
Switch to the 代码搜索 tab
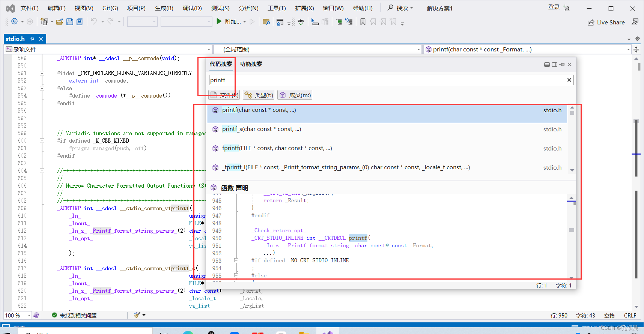221,64
